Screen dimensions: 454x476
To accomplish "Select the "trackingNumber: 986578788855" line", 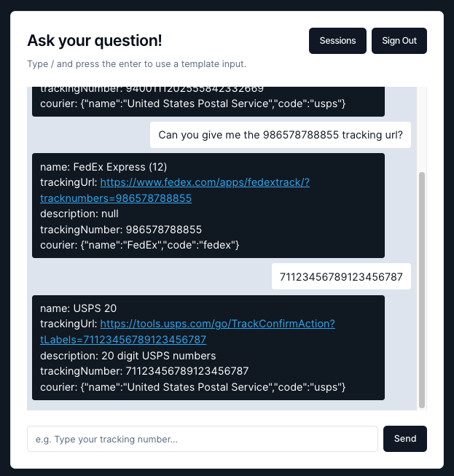I will 121,229.
